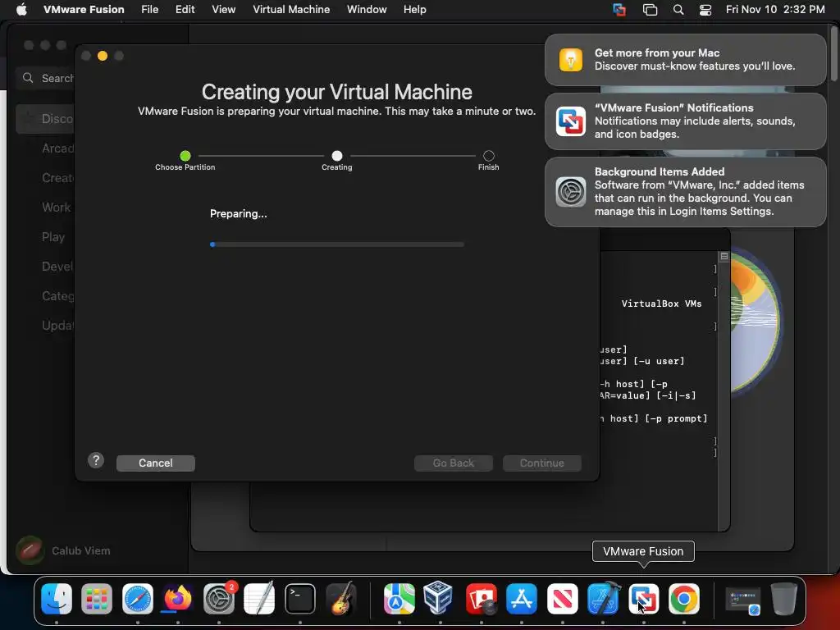
Task: Open the Trash from the Dock
Action: point(783,598)
